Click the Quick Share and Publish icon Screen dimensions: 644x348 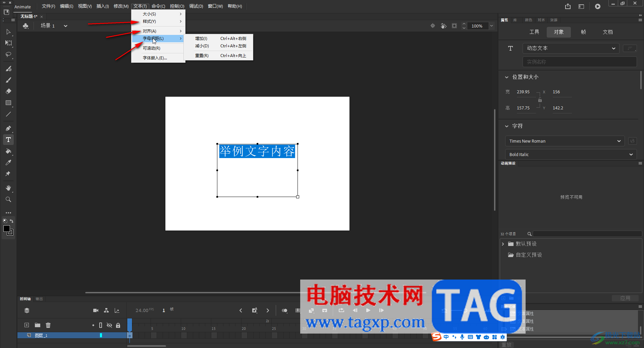pyautogui.click(x=568, y=6)
